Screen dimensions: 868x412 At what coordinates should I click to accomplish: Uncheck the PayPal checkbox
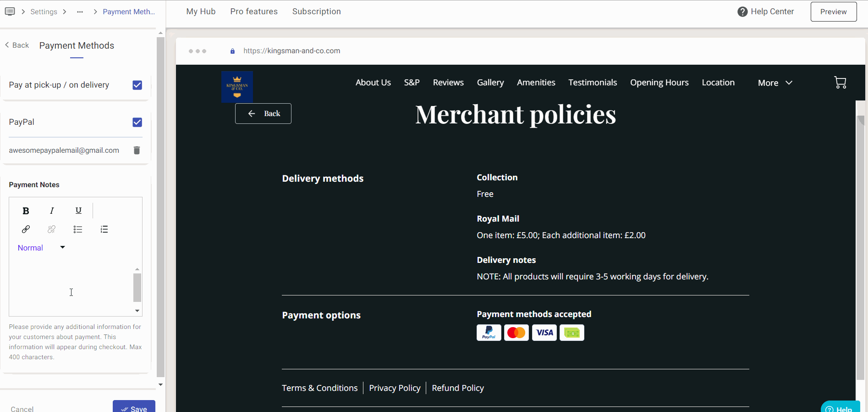point(137,122)
